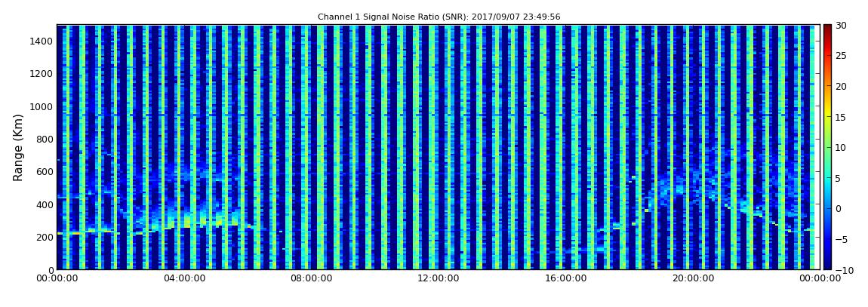Click the colorbar value 30

tap(841, 26)
